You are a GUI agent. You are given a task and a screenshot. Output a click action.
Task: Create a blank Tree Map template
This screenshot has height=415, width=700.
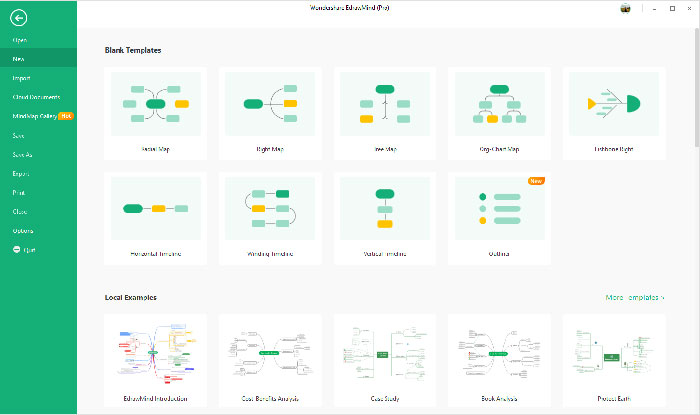(x=385, y=113)
